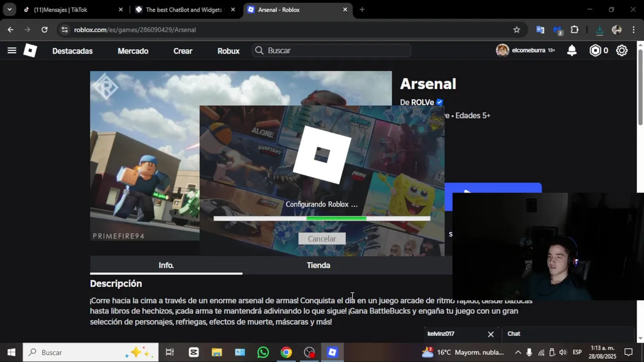Image resolution: width=644 pixels, height=362 pixels.
Task: Open the Chrome profile avatar
Action: [617, 30]
